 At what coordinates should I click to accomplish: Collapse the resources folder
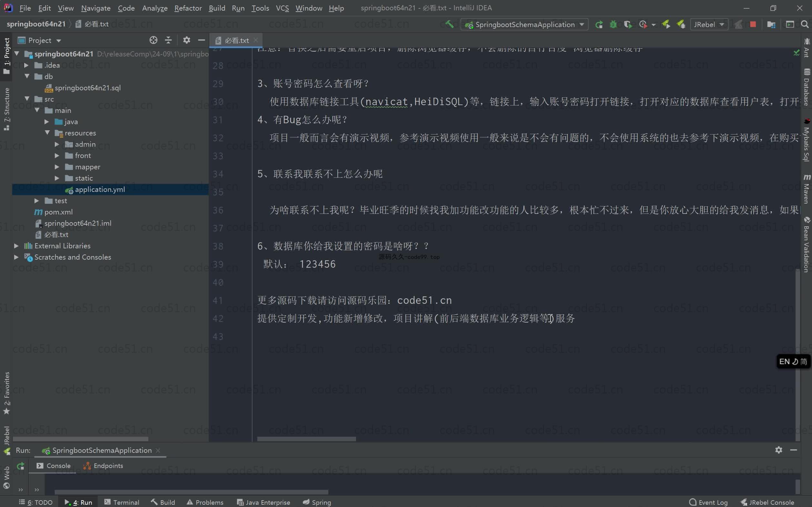(x=47, y=133)
